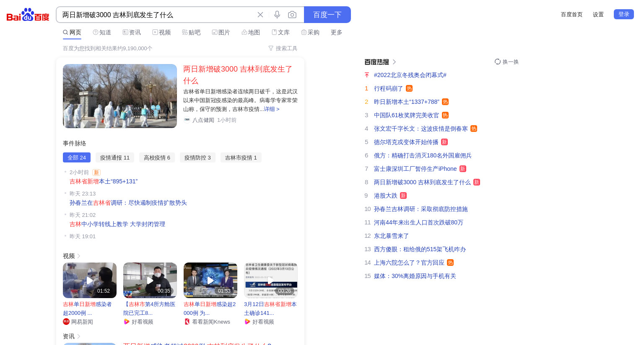Play the 00:35 video

(x=150, y=280)
